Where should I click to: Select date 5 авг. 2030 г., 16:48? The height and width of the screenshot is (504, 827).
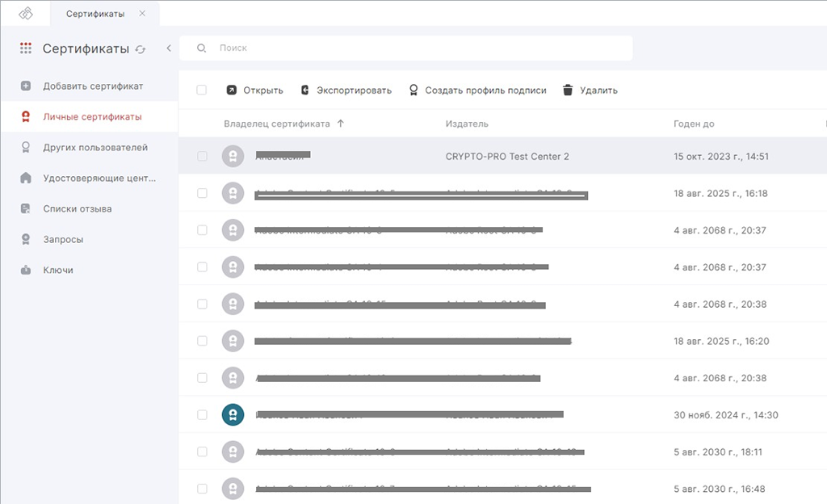720,489
